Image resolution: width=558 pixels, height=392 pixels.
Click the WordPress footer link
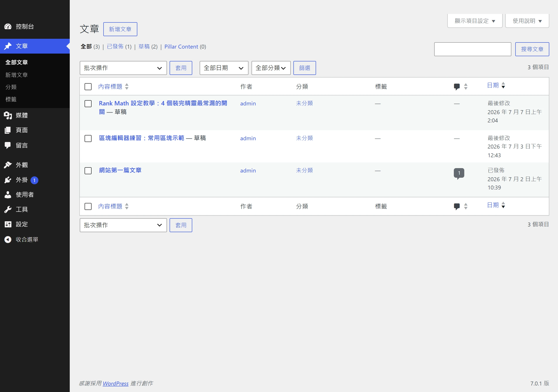click(x=116, y=384)
